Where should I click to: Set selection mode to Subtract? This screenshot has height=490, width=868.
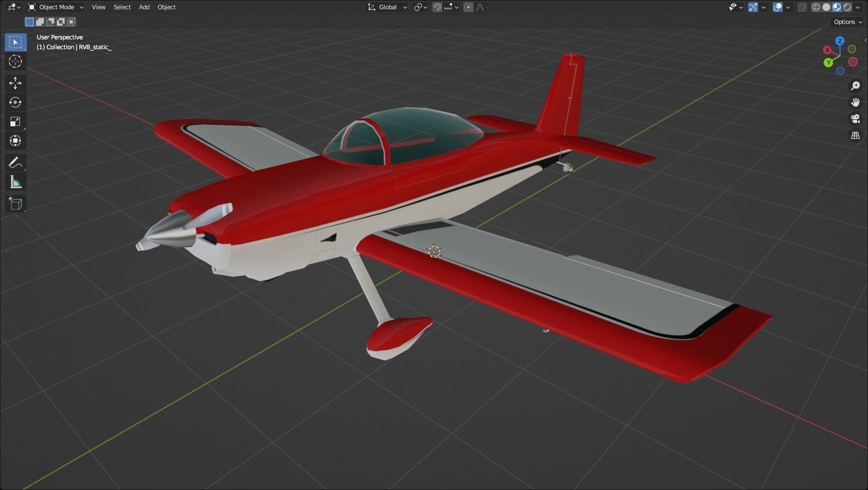click(50, 22)
